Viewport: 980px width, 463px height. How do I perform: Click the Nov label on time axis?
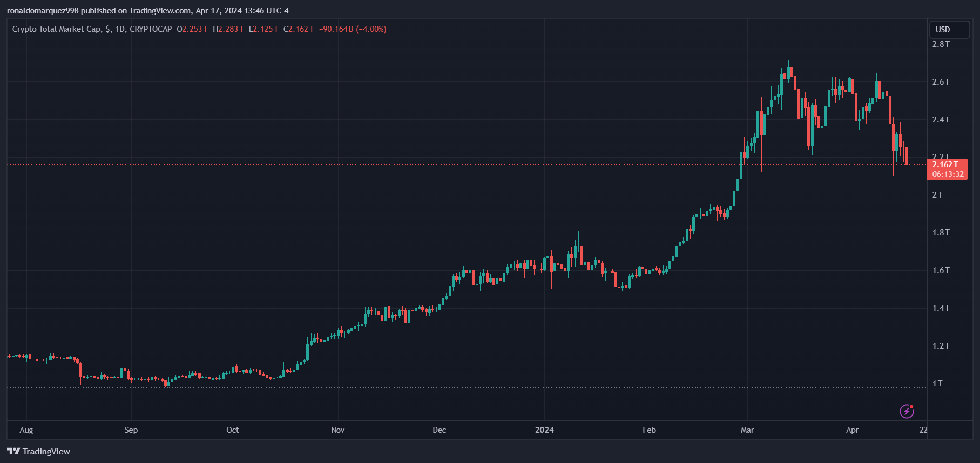pos(337,430)
